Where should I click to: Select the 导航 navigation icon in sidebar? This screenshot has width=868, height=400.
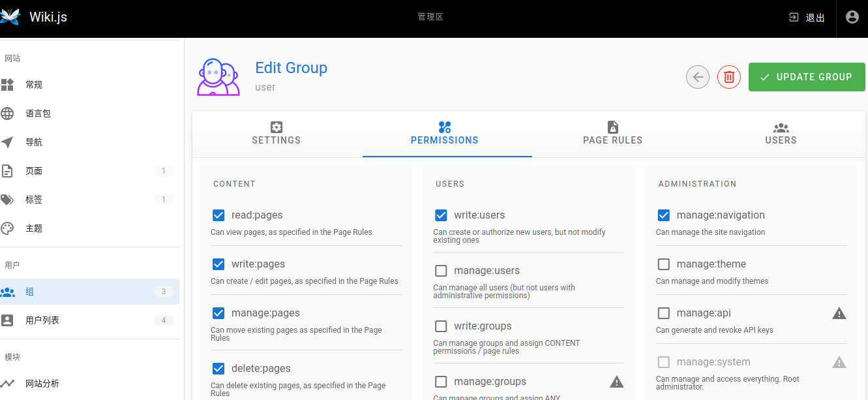click(8, 142)
